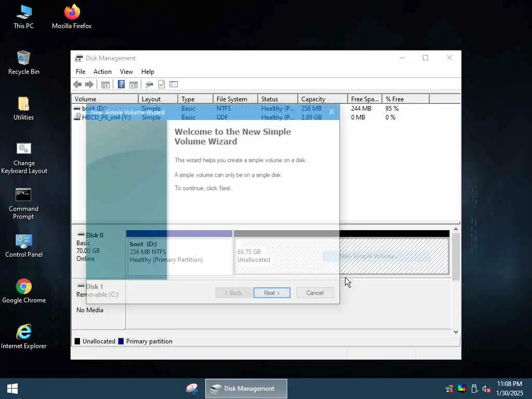Click the Connect/refresh disk toolbar icon
532x399 pixels.
pyautogui.click(x=149, y=85)
